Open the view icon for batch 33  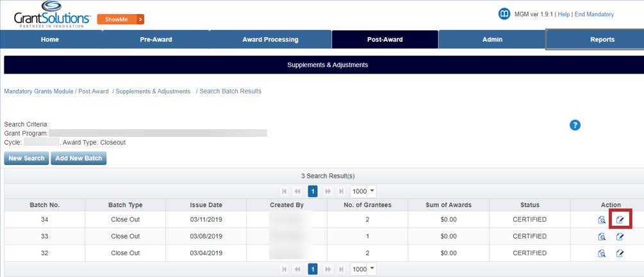[602, 237]
